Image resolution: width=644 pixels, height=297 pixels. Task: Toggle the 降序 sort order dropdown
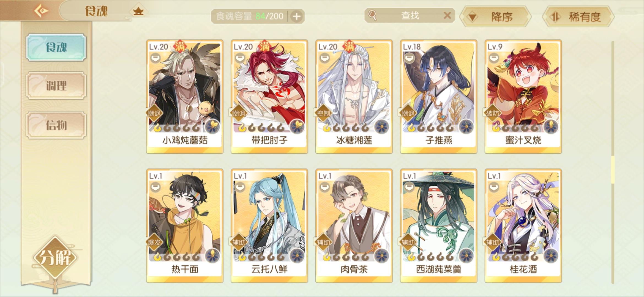495,17
